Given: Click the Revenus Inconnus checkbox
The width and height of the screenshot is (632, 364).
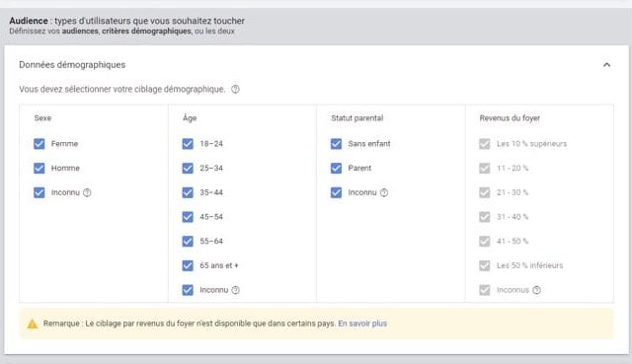Looking at the screenshot, I should tap(485, 290).
